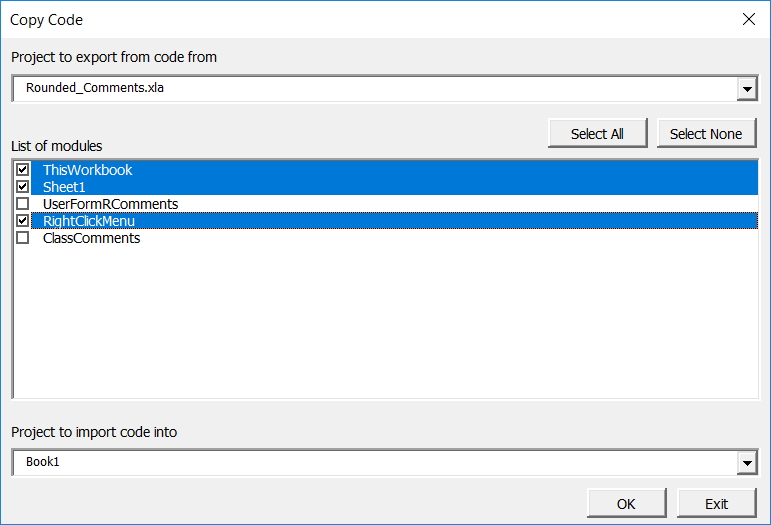Click empty area of modules list

click(386, 322)
